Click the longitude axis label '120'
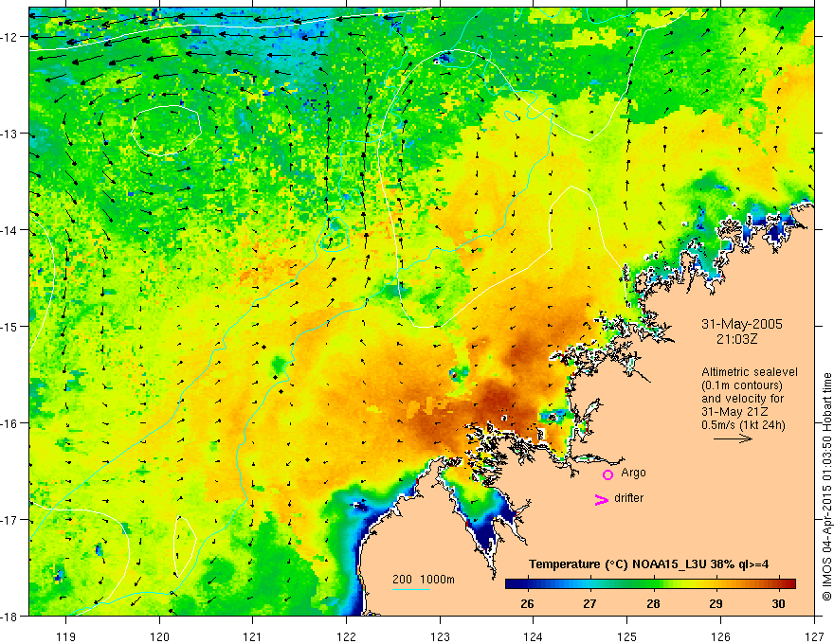The image size is (834, 644). (159, 636)
